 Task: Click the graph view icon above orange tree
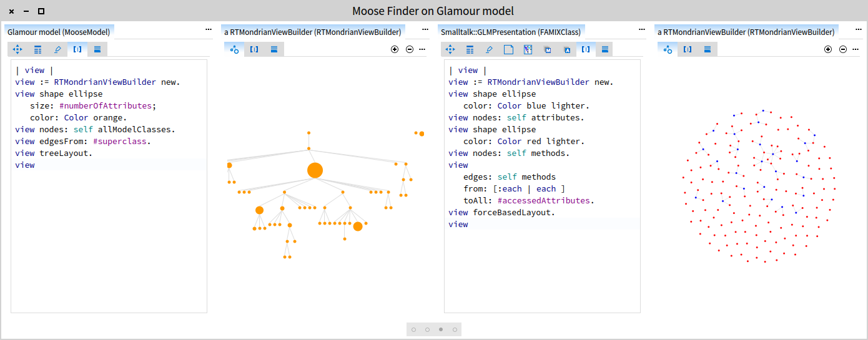(234, 49)
